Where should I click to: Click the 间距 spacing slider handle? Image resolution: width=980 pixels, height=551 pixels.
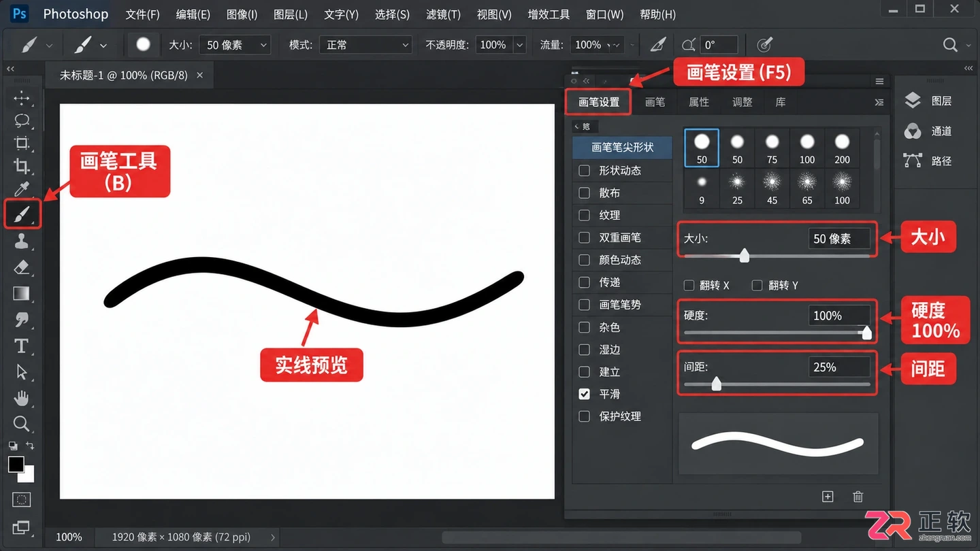[716, 384]
